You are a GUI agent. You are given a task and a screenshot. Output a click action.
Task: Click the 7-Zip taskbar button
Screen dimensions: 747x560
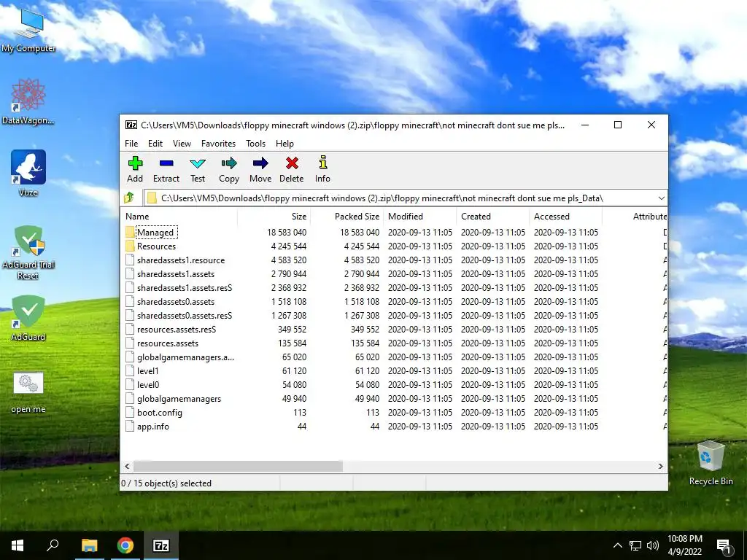click(161, 545)
